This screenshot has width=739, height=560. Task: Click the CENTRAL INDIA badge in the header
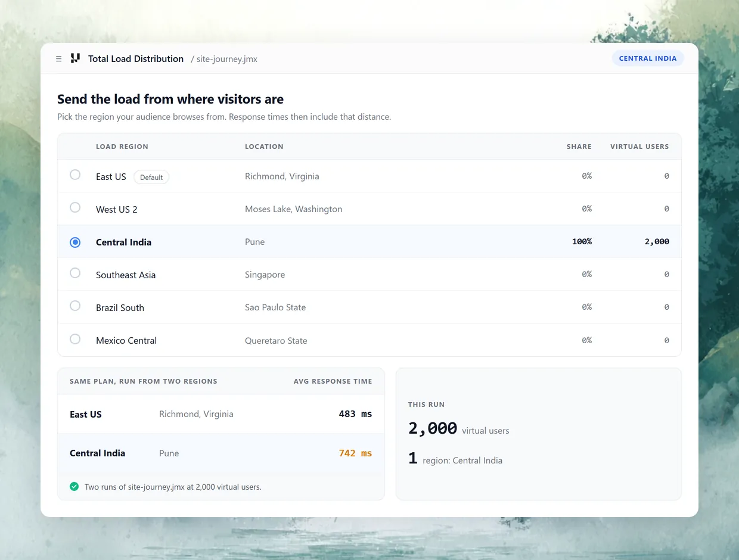click(x=648, y=58)
